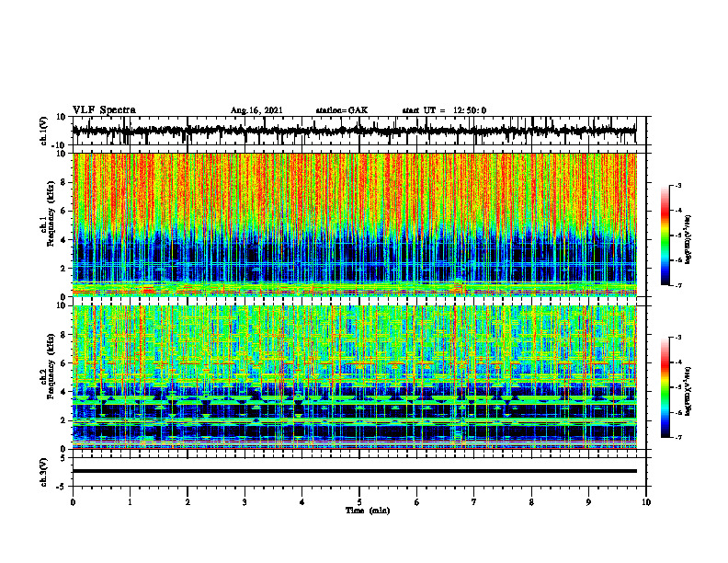Click the "Time (min)" axis label
The width and height of the screenshot is (728, 563).
coord(368,511)
